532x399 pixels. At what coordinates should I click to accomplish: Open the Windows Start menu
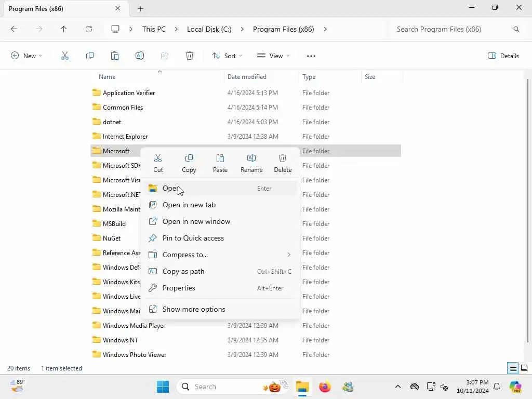pyautogui.click(x=163, y=387)
